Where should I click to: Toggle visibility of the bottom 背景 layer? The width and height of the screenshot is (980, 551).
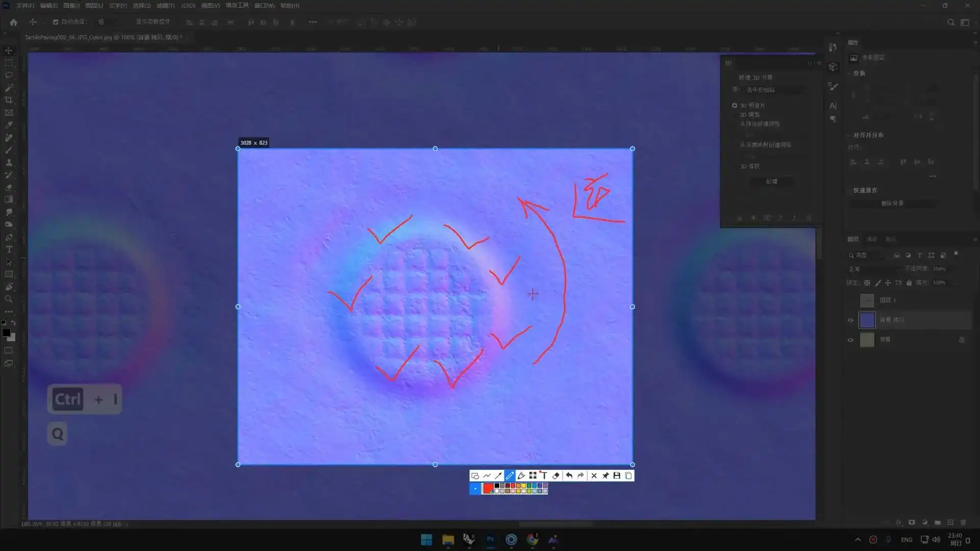[850, 340]
